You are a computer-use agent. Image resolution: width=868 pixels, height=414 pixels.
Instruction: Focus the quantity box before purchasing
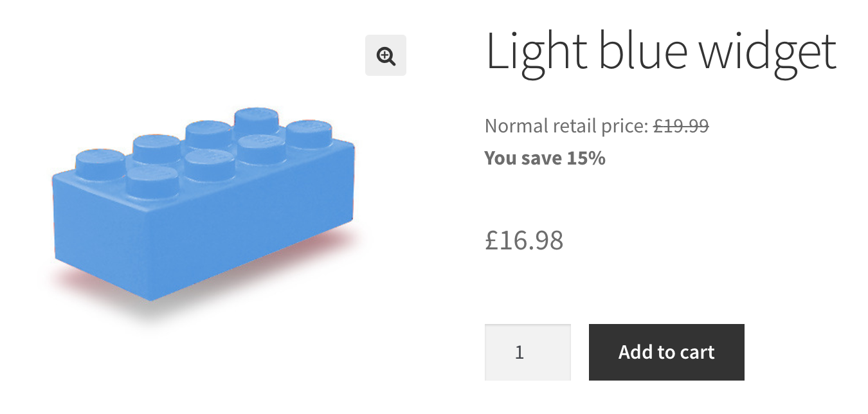point(527,352)
